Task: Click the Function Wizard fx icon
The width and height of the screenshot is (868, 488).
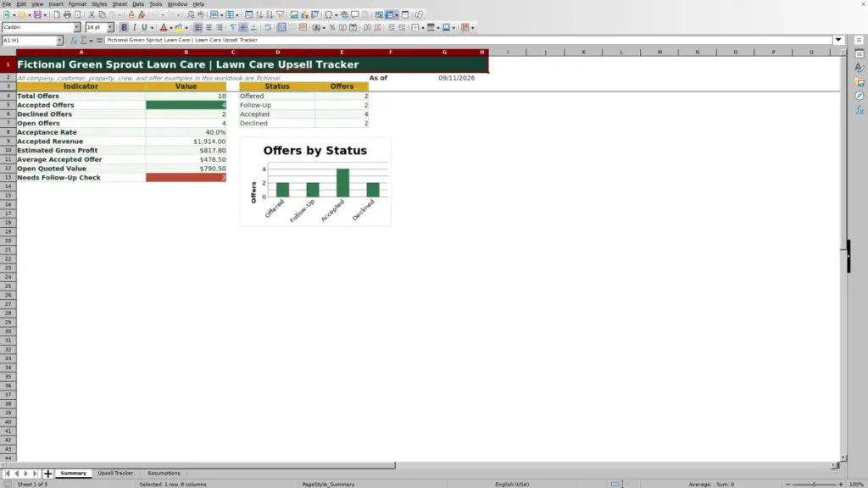Action: click(x=73, y=41)
